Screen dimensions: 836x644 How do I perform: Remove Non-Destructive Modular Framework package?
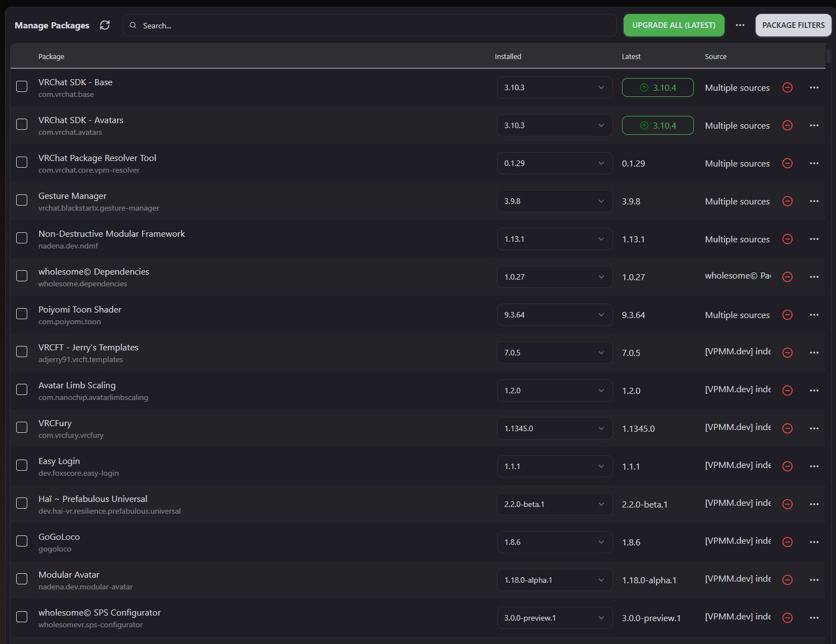pos(788,239)
